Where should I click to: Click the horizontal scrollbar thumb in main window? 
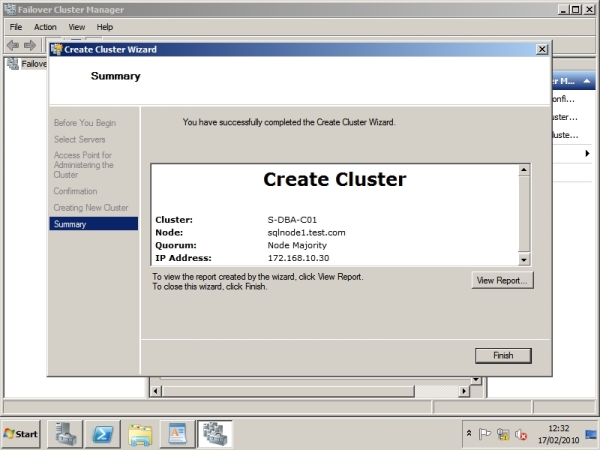(x=289, y=391)
